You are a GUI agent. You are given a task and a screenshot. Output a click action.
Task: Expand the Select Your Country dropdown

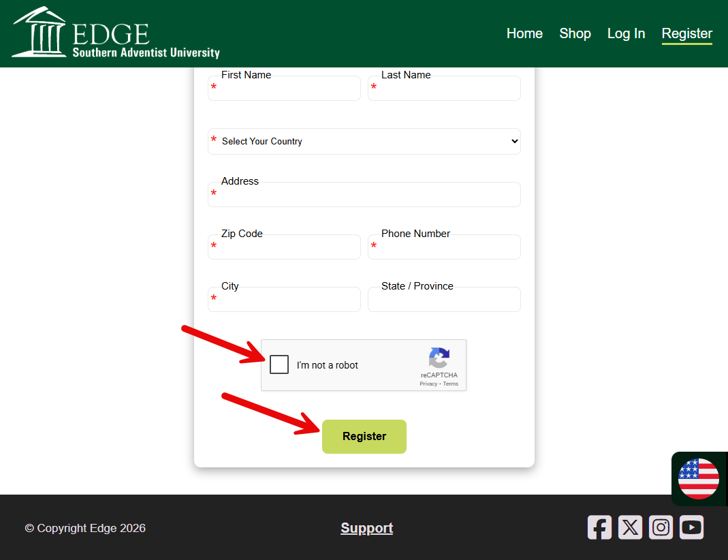364,141
